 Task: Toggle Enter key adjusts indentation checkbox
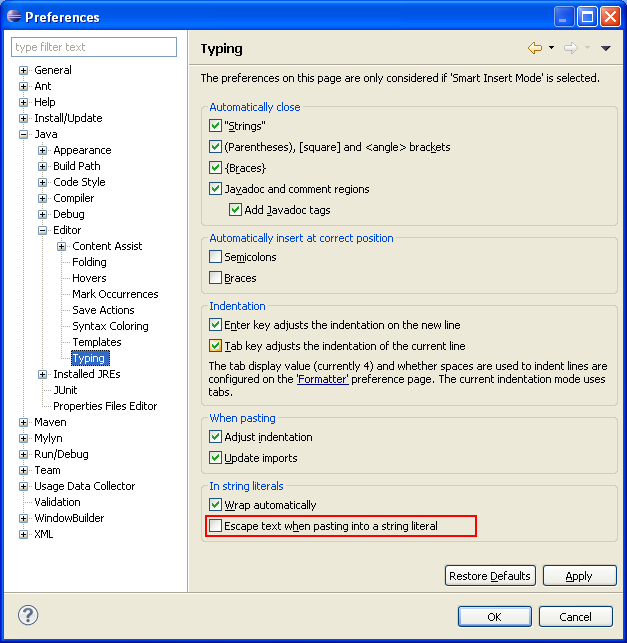coord(215,325)
